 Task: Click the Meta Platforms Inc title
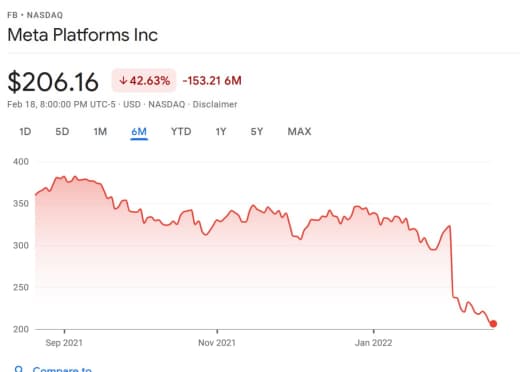(x=83, y=35)
